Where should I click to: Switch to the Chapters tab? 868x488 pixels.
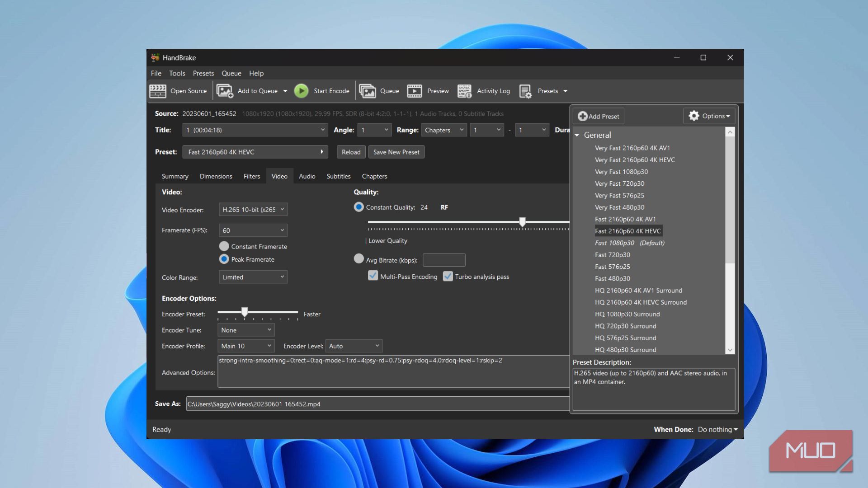374,176
